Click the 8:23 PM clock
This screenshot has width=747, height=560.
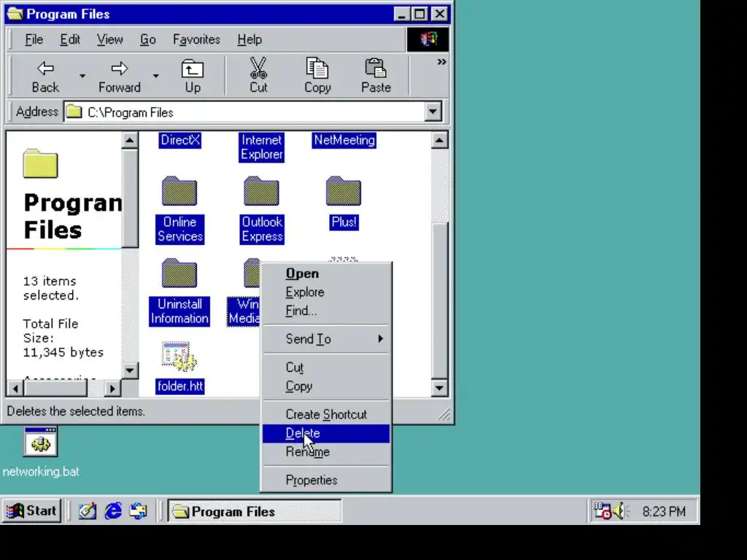click(x=664, y=511)
